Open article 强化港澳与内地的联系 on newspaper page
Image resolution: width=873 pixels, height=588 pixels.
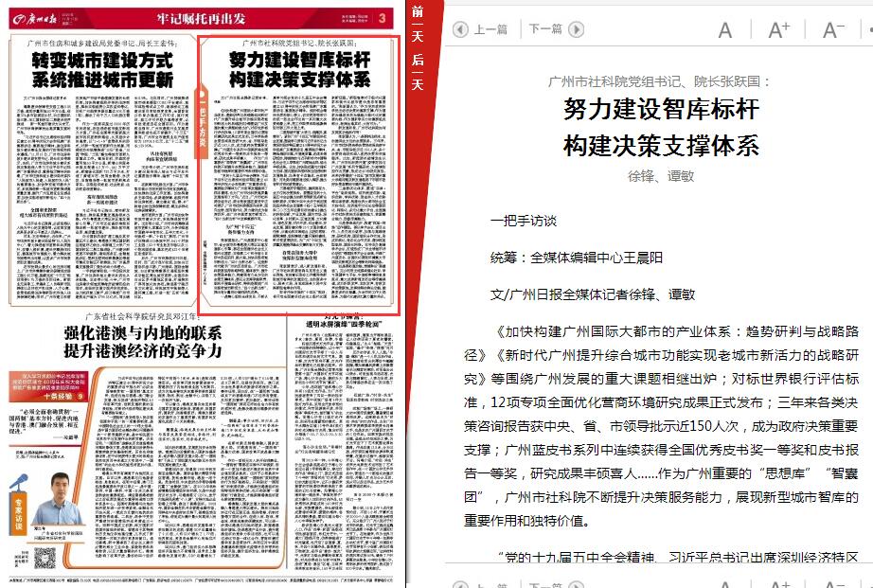pos(143,342)
